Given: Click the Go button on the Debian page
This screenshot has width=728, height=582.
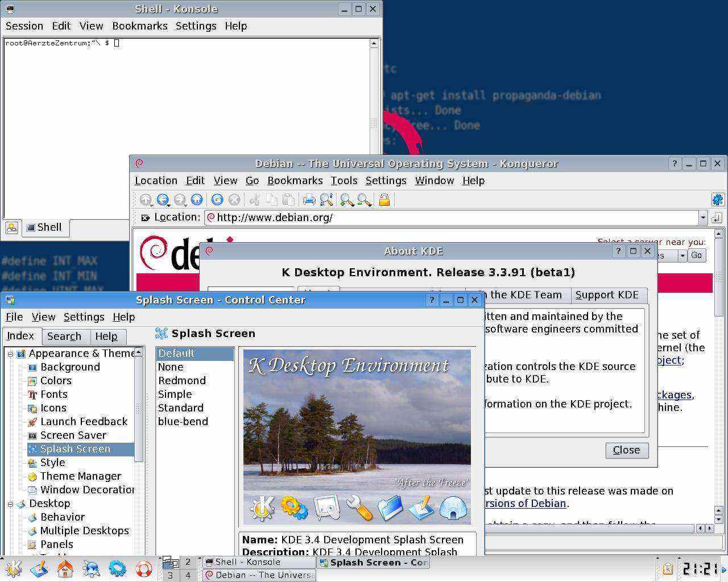Looking at the screenshot, I should [x=697, y=256].
